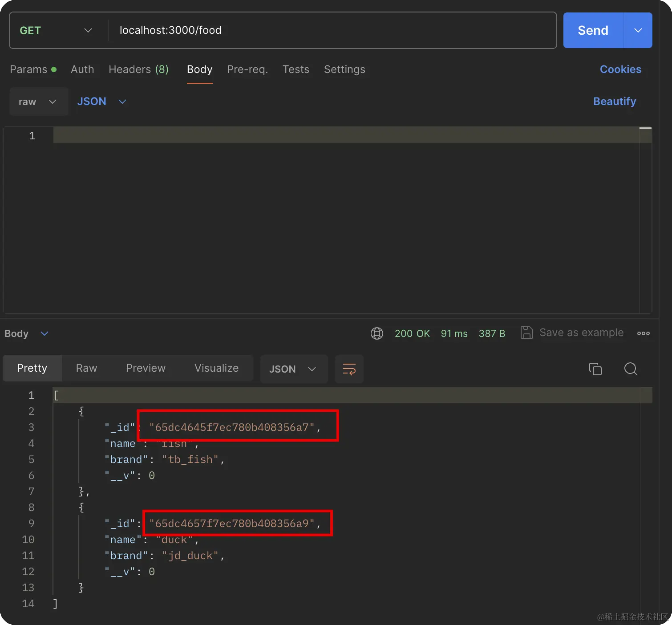Screen dimensions: 672x625
Task: Switch to the Auth tab
Action: (x=82, y=69)
